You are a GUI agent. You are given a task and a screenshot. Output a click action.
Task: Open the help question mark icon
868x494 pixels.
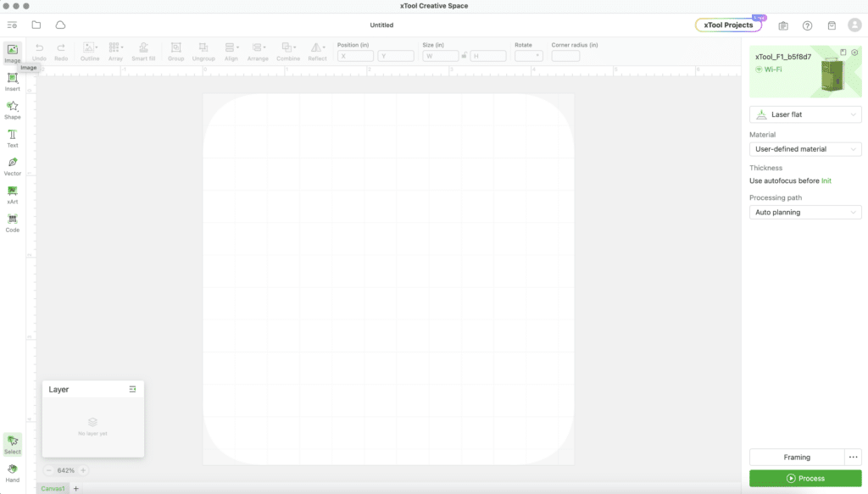[808, 25]
